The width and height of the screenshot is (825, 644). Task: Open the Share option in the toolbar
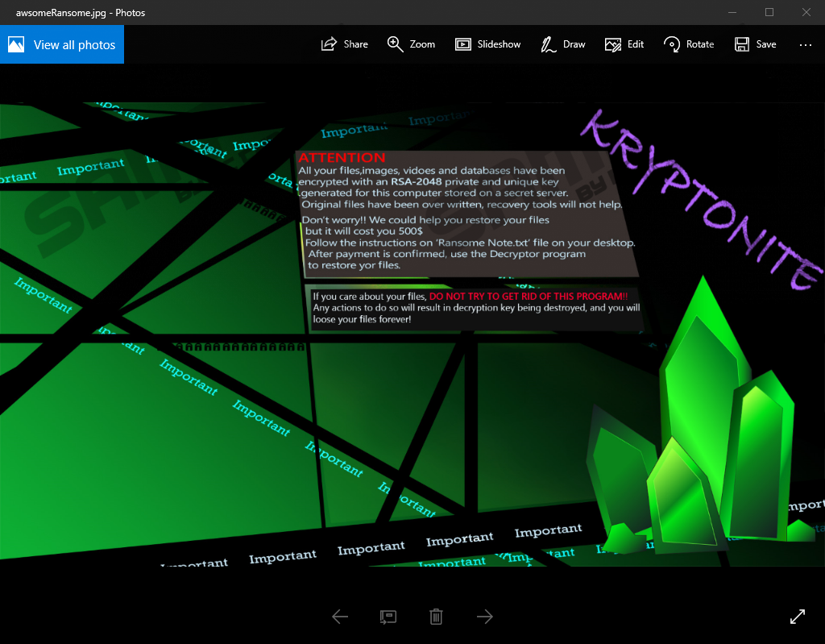pos(344,44)
